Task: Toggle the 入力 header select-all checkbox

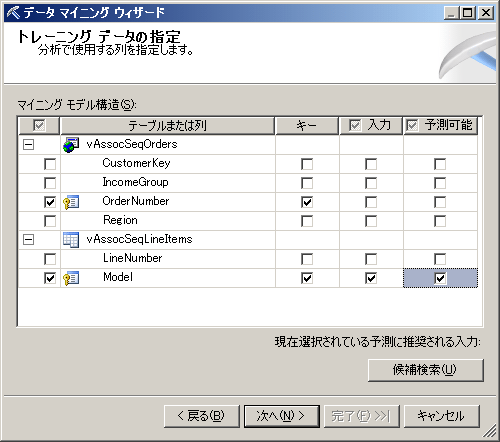Action: point(355,126)
